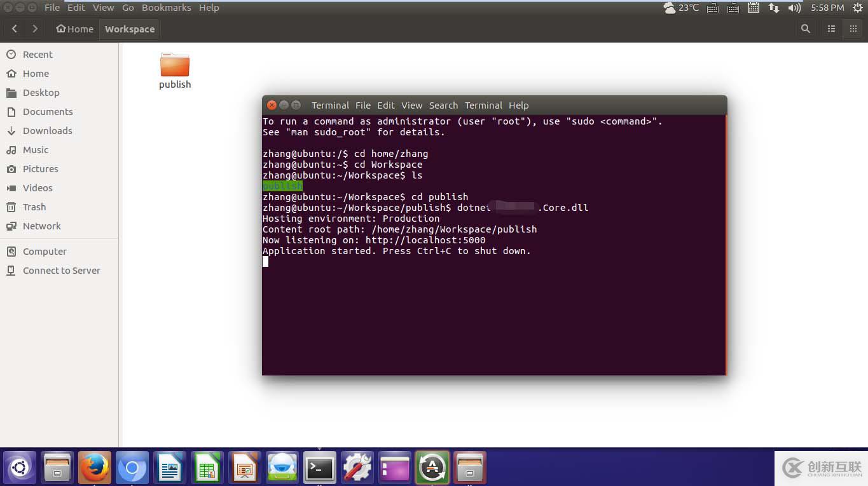Viewport: 868px width, 486px height.
Task: Open the Bookmarks menu
Action: [x=167, y=8]
